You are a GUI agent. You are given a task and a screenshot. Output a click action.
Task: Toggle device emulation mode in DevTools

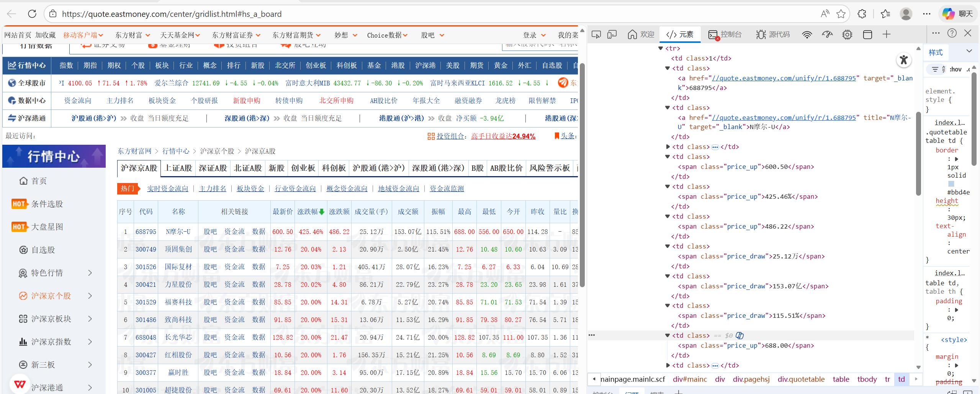(612, 34)
